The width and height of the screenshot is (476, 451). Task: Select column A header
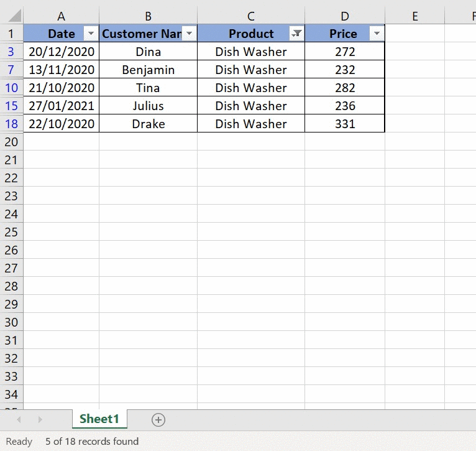point(61,16)
